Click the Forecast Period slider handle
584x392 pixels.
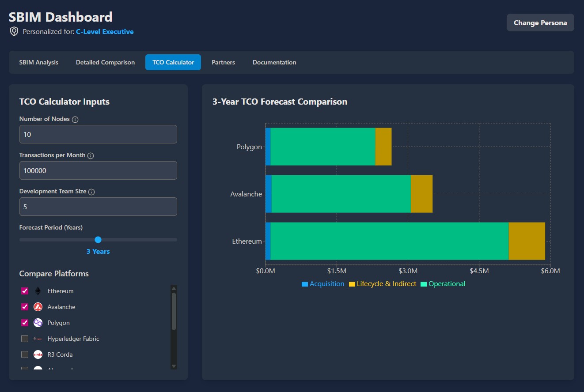click(x=98, y=240)
